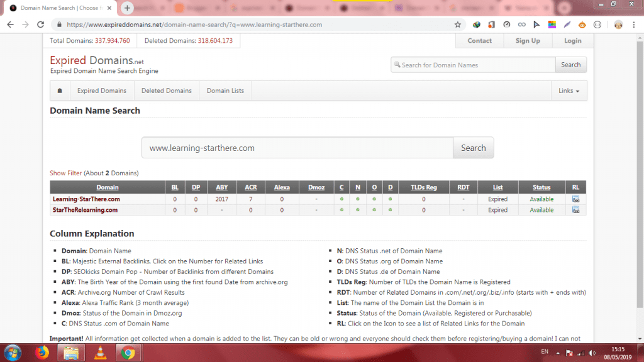Reload the page
The width and height of the screenshot is (644, 362).
point(40,25)
